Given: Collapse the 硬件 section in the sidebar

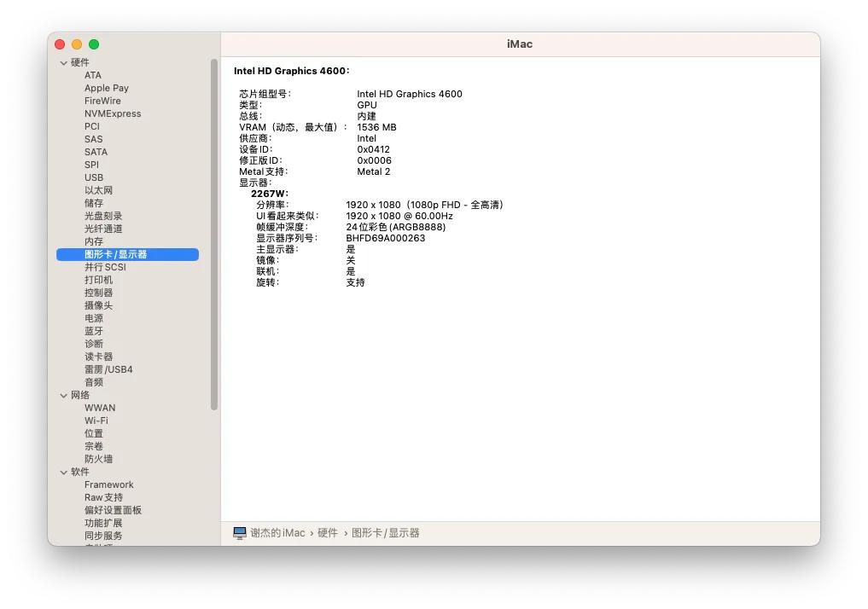Looking at the screenshot, I should pyautogui.click(x=64, y=62).
